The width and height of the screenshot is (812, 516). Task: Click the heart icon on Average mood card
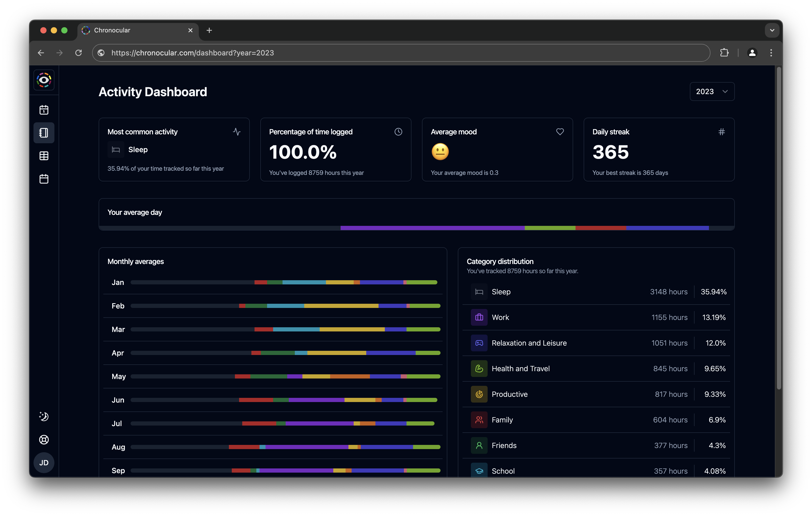click(560, 132)
